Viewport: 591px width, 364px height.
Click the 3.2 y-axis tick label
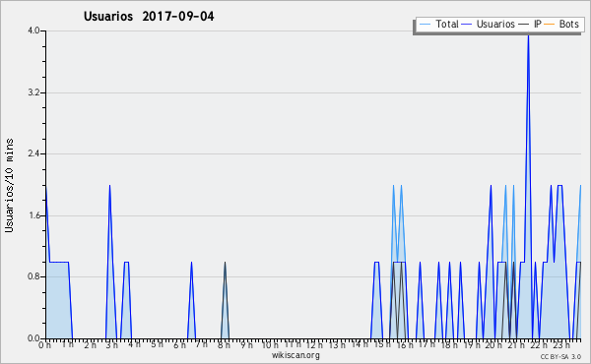tap(33, 92)
